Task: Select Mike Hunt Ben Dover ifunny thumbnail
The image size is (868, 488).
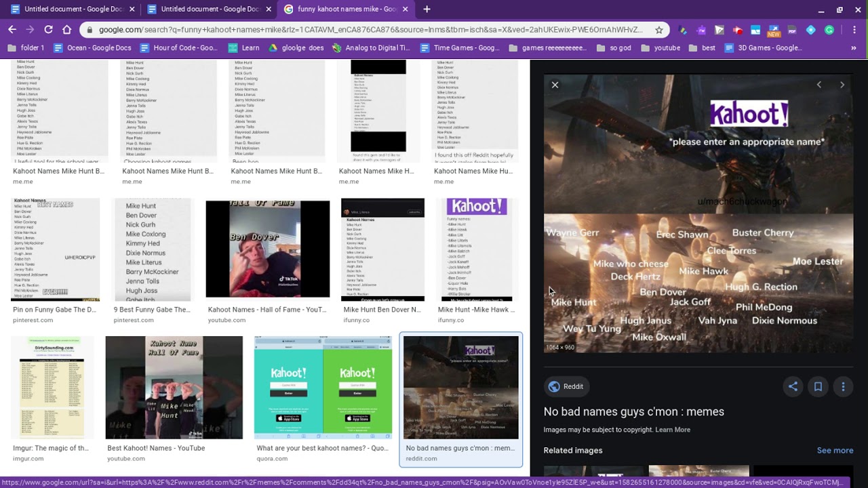Action: [382, 249]
